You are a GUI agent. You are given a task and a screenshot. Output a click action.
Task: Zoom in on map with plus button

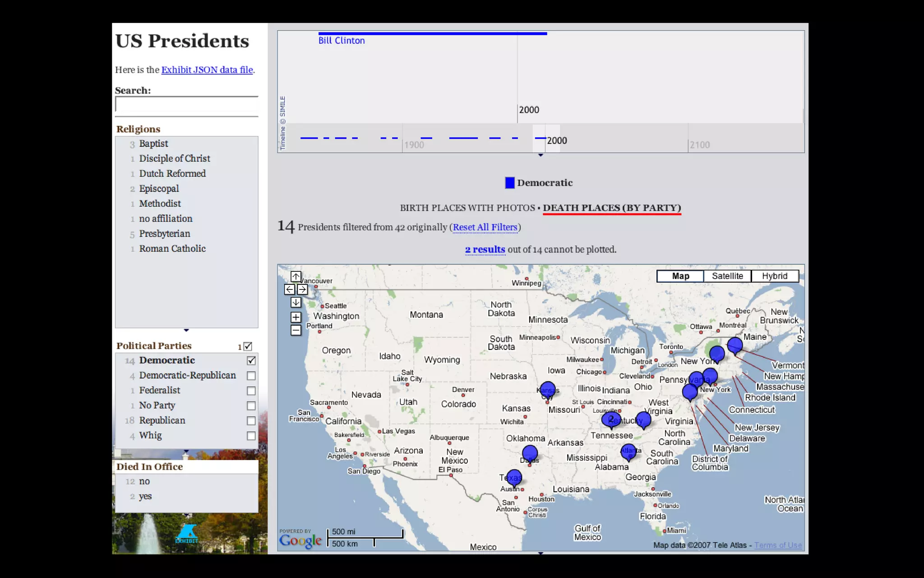(x=296, y=317)
